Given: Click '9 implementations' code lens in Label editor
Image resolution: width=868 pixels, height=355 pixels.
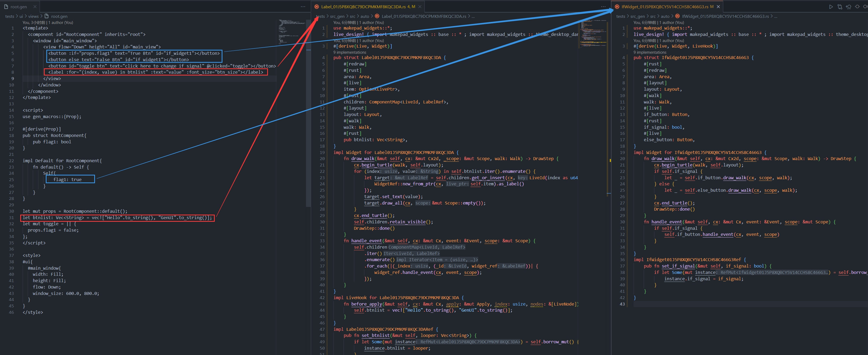Looking at the screenshot, I should 350,52.
